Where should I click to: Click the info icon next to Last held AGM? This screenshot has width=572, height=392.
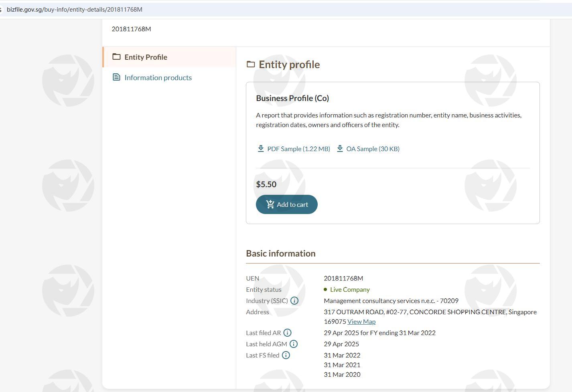coord(294,344)
